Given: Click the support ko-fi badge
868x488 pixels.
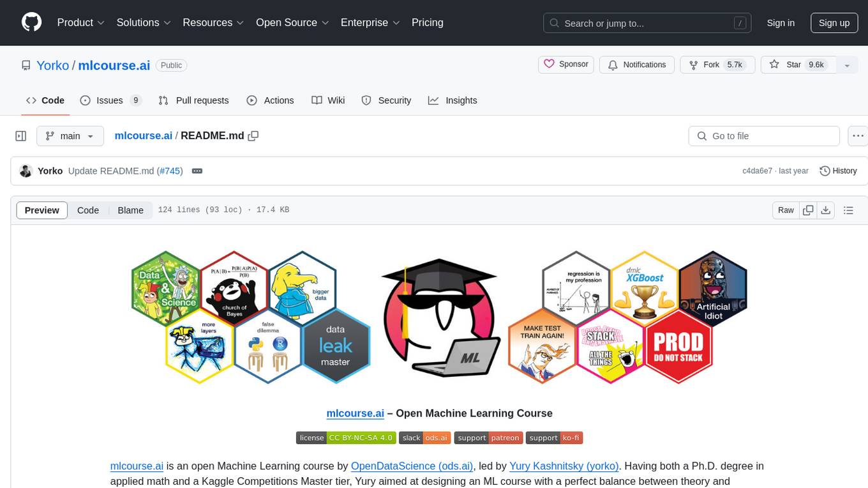Looking at the screenshot, I should coord(555,438).
